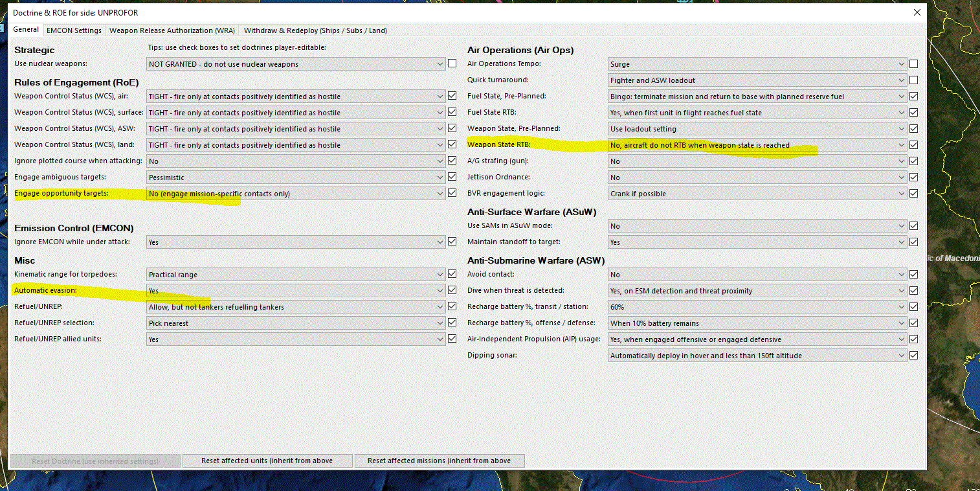Toggle checkbox for Refuel/UNREP allied units
980x491 pixels.
(452, 339)
